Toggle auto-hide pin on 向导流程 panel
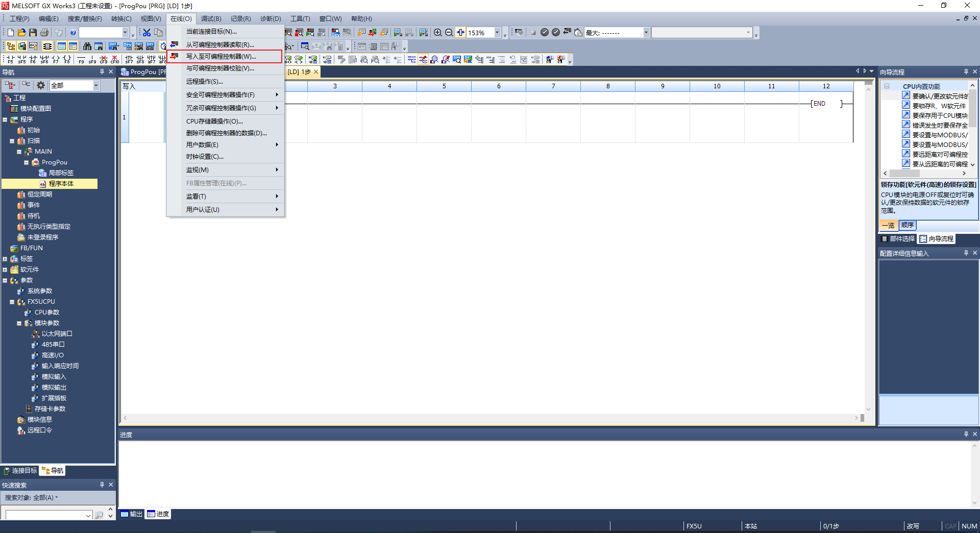980x533 pixels. pyautogui.click(x=966, y=72)
